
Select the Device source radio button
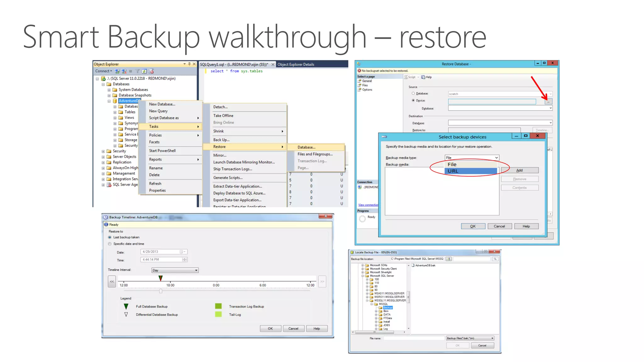413,101
